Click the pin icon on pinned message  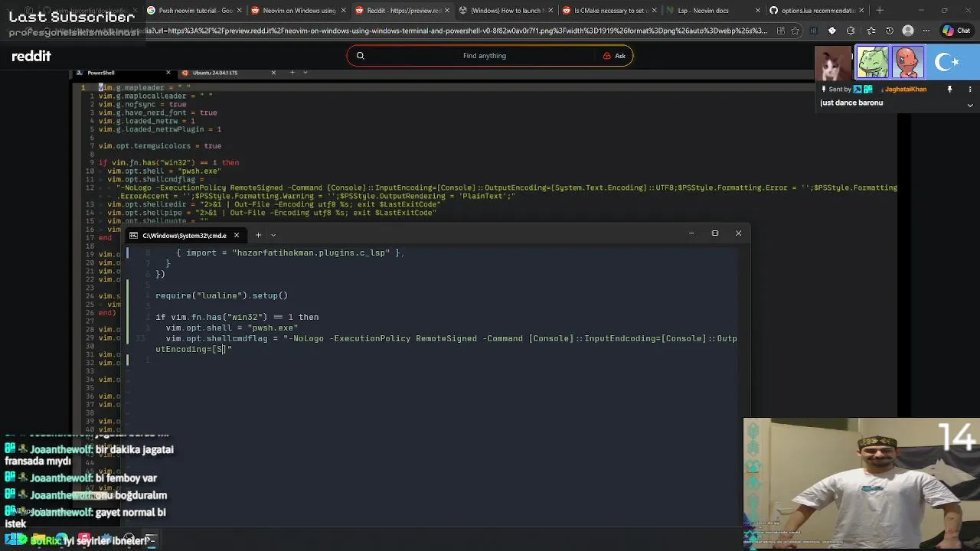pos(949,90)
